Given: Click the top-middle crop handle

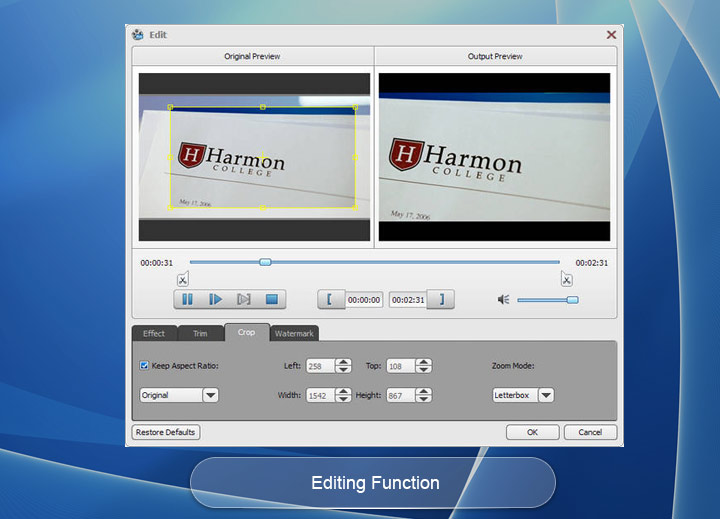Looking at the screenshot, I should coord(263,107).
